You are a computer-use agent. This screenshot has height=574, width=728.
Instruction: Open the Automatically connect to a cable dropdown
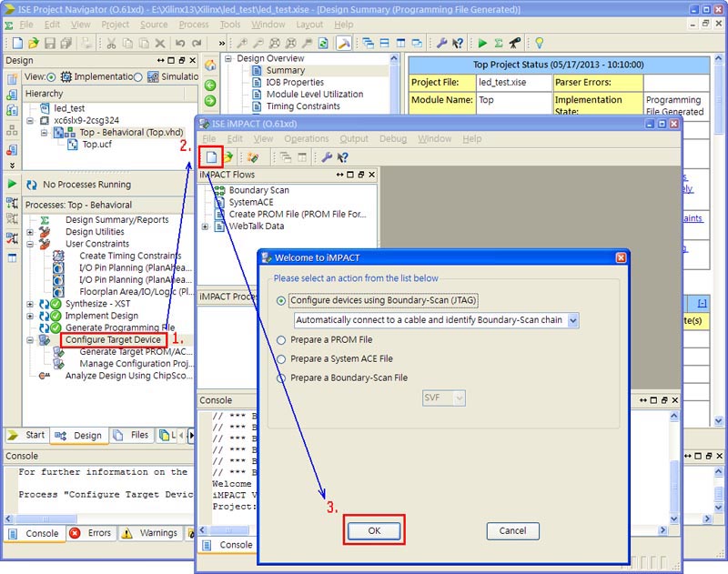[573, 320]
